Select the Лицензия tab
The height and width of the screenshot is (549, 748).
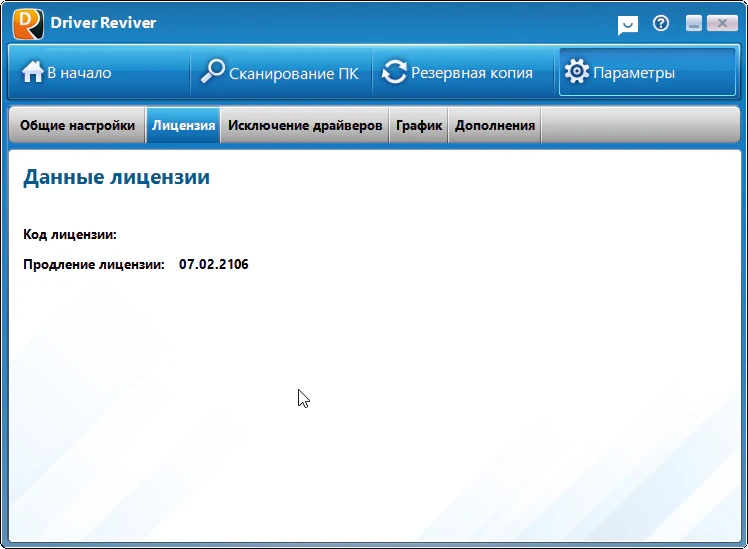183,125
